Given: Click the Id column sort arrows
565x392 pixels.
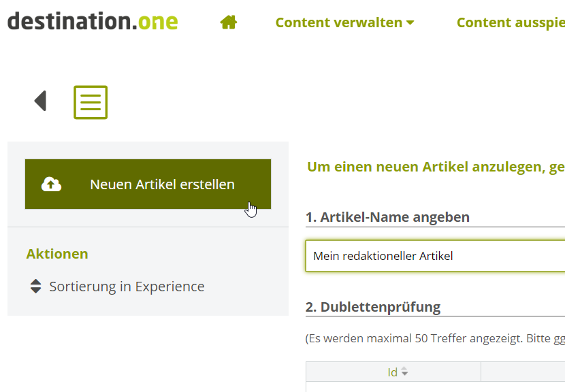Looking at the screenshot, I should (x=404, y=372).
